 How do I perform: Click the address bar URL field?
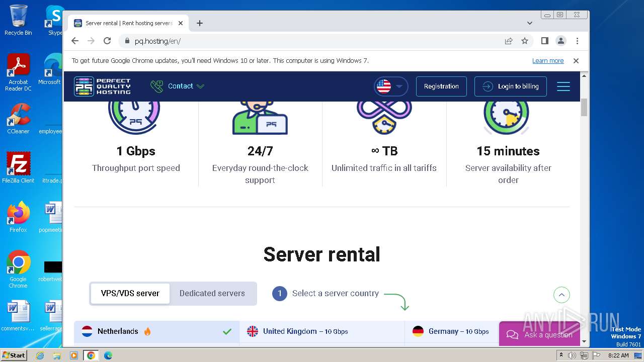pyautogui.click(x=312, y=41)
